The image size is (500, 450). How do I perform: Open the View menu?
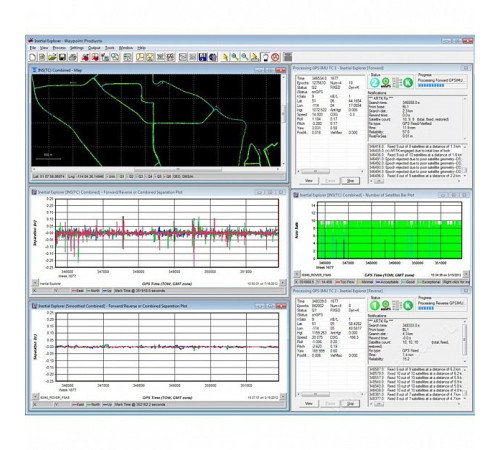(x=44, y=48)
